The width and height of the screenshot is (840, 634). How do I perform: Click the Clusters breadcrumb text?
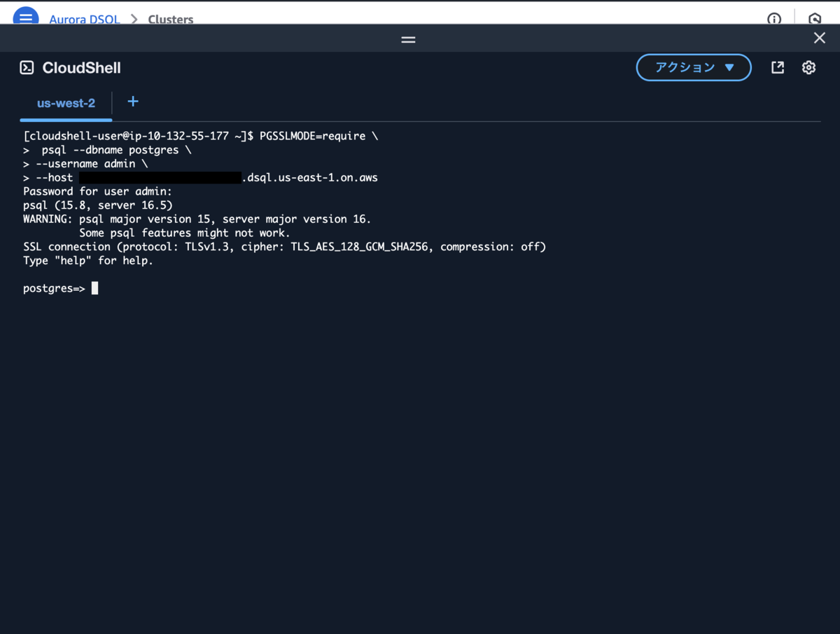pyautogui.click(x=171, y=19)
